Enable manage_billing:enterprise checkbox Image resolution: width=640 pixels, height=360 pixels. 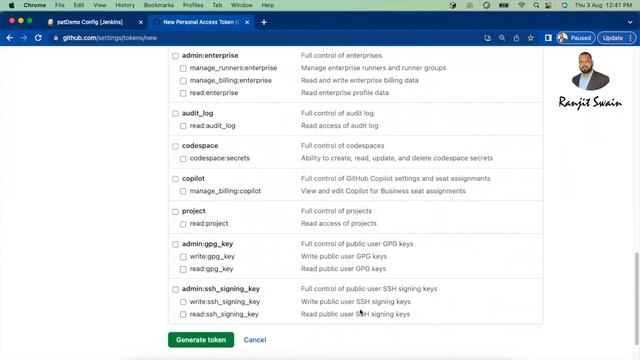pos(183,81)
